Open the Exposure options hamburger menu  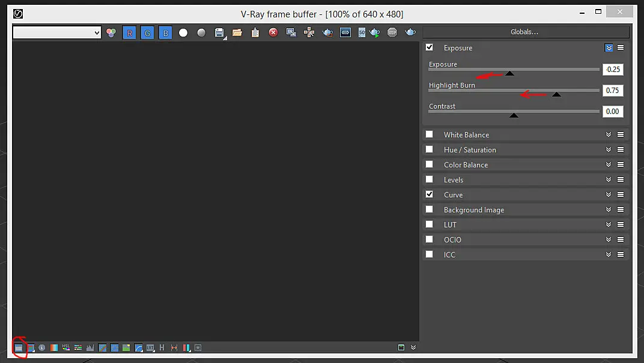point(621,47)
